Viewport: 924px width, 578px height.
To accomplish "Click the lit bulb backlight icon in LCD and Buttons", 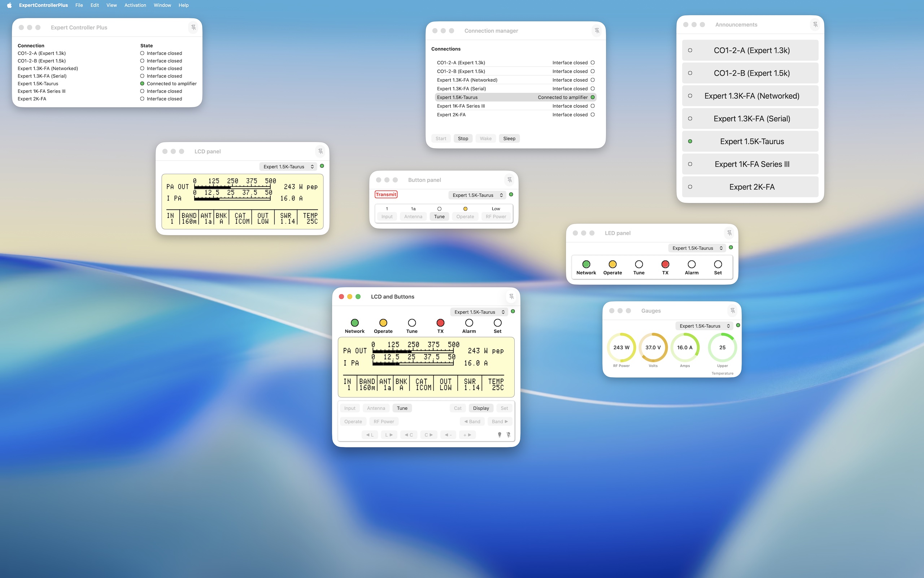I will coord(500,435).
